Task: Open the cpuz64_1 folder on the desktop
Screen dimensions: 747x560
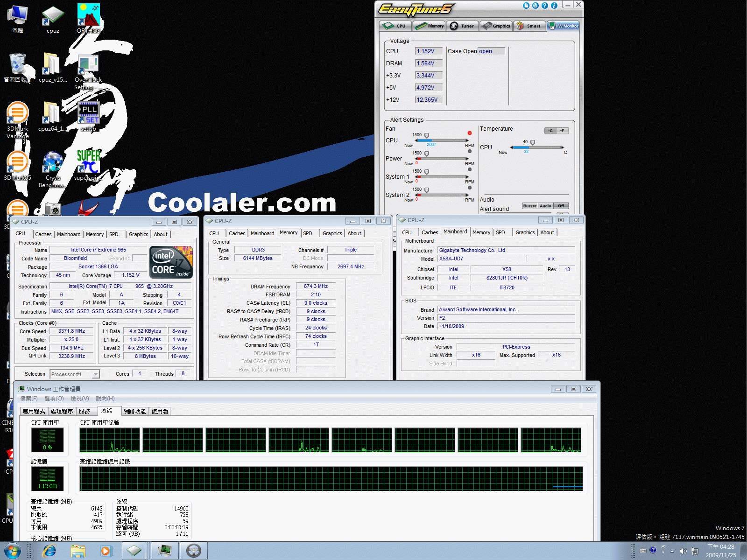Action: click(x=52, y=117)
